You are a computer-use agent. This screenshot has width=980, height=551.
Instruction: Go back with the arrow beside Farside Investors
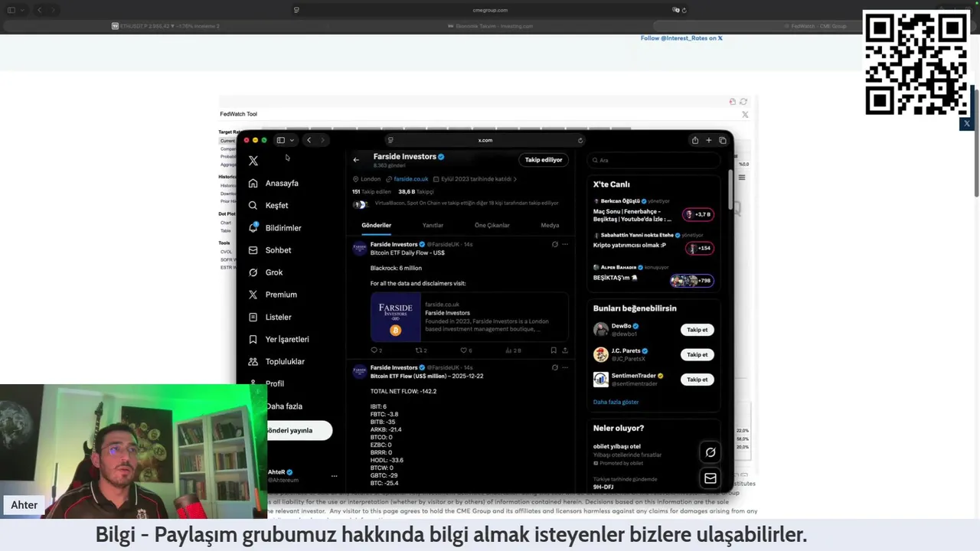tap(356, 160)
